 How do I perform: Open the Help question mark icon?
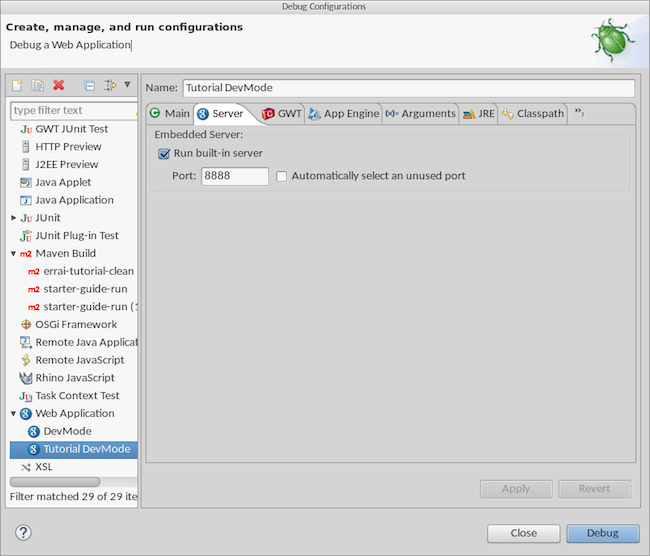[23, 532]
